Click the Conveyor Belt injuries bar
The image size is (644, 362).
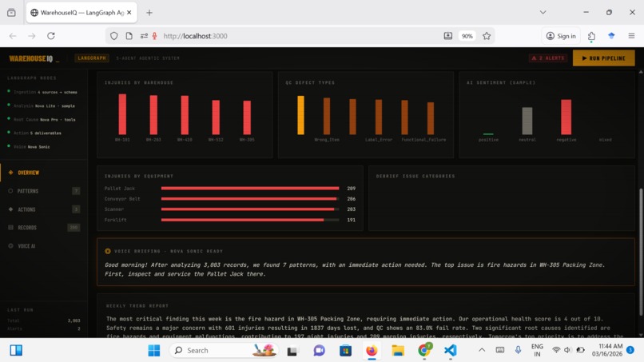tap(249, 199)
